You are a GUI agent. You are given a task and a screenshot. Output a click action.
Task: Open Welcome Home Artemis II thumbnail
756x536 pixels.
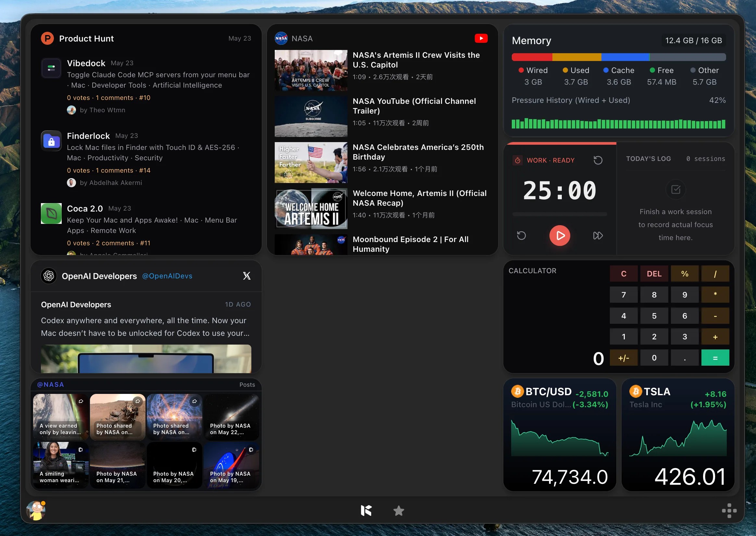311,209
